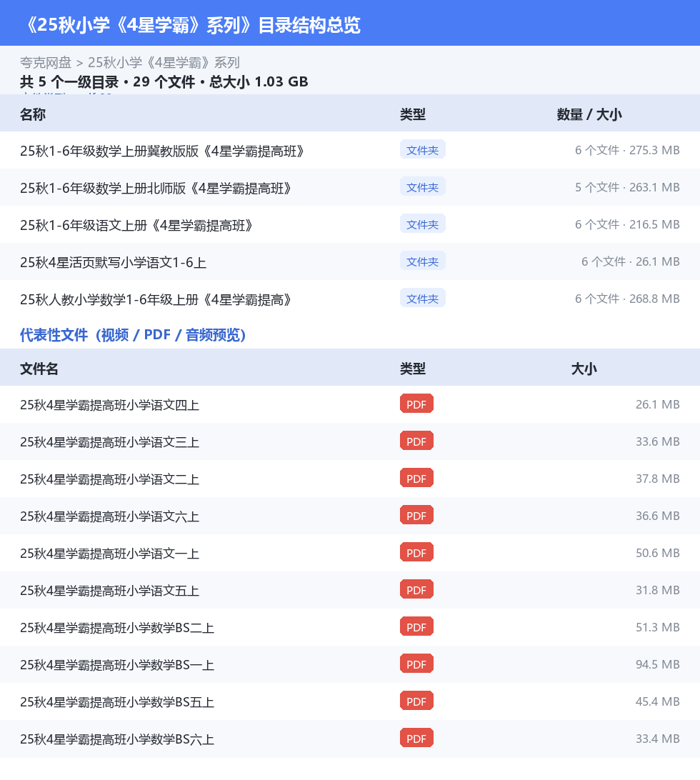The image size is (700, 780).
Task: Click the 50.6 MB size cell
Action: click(658, 553)
